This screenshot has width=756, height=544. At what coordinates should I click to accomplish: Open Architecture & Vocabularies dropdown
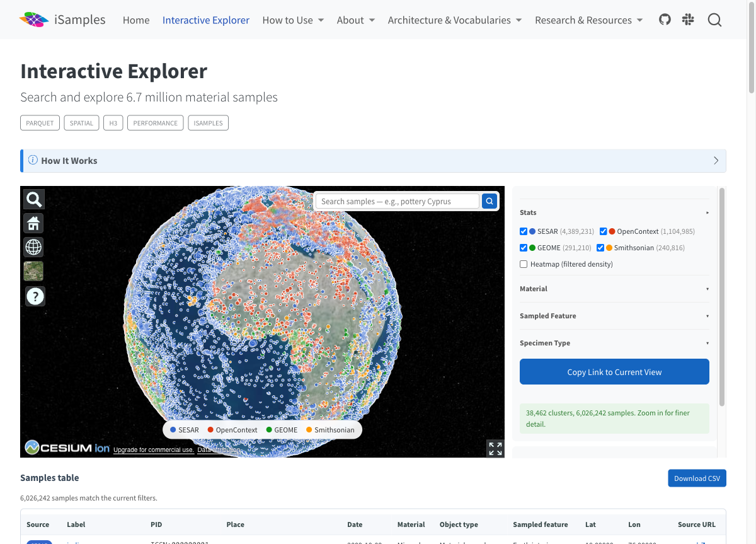point(455,20)
